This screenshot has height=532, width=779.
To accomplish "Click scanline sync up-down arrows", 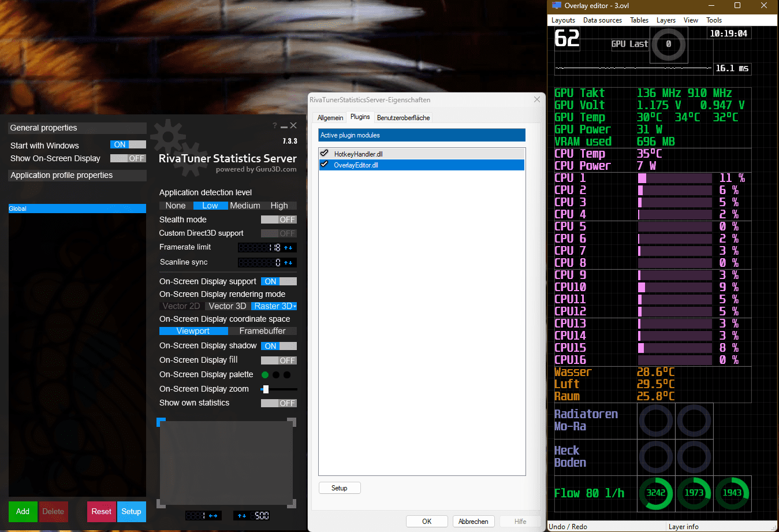I will pyautogui.click(x=289, y=263).
